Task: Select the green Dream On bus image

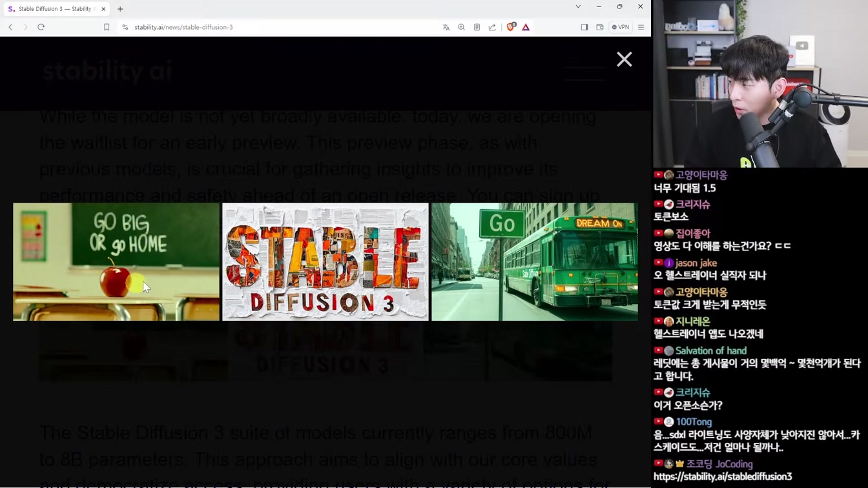Action: click(x=535, y=261)
